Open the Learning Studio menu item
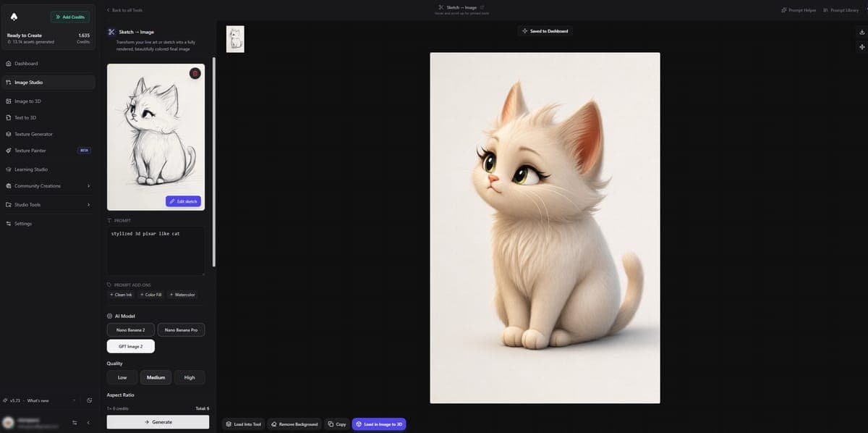The height and width of the screenshot is (433, 868). 48,169
